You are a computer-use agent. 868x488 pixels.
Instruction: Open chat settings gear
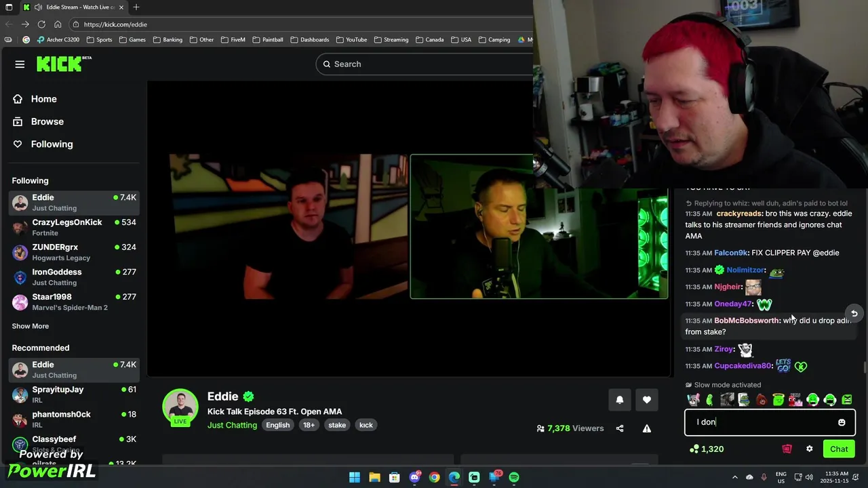tap(809, 449)
